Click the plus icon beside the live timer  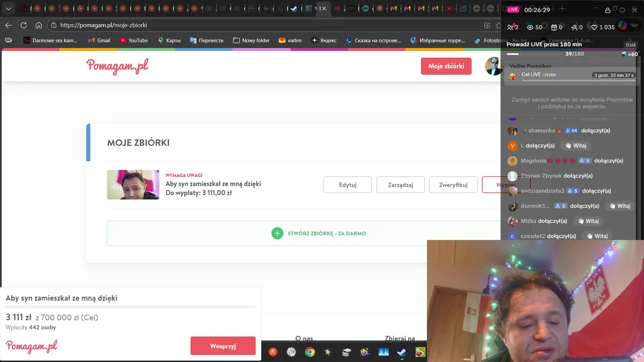(x=561, y=10)
